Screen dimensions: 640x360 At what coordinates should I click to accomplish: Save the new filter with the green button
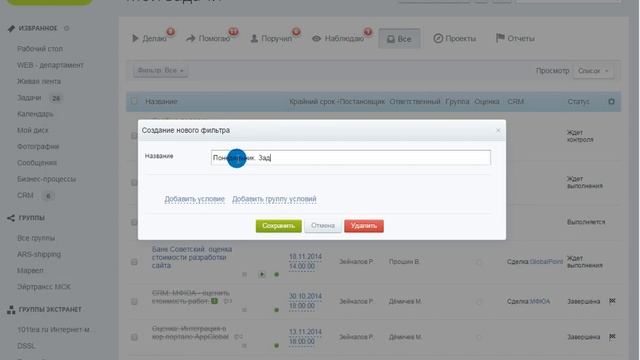278,226
